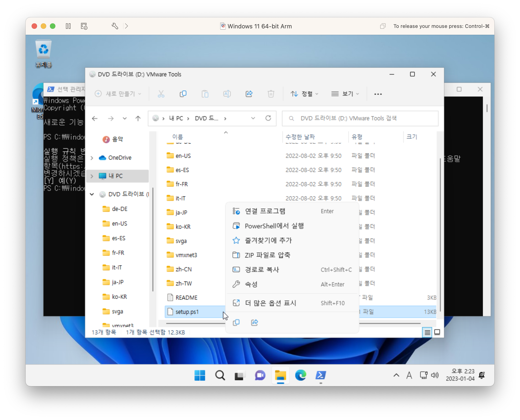The height and width of the screenshot is (420, 520).
Task: Switch to large thumbnails view in status bar
Action: click(437, 332)
